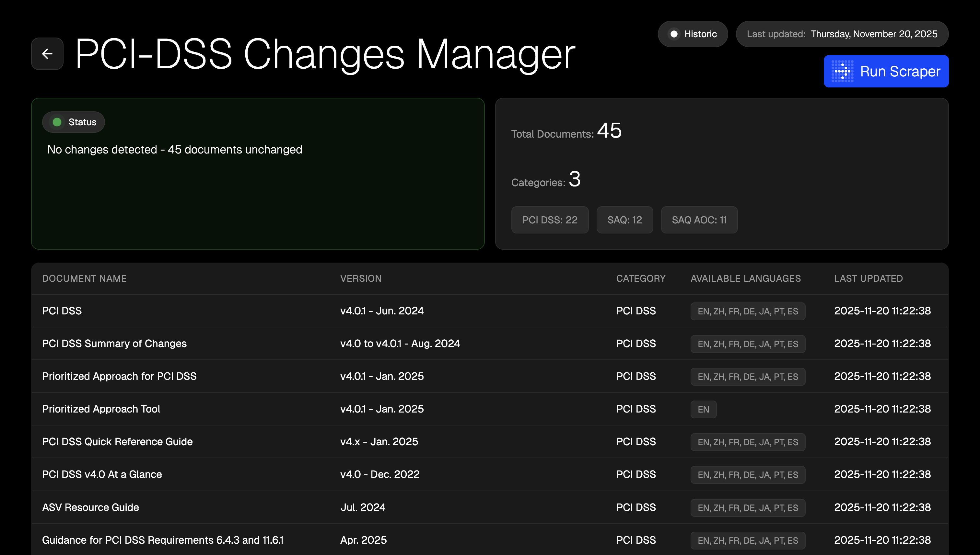Click the VERSION column header

coord(361,278)
